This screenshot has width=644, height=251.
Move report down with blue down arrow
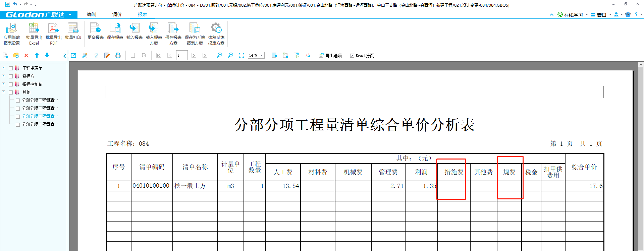click(47, 55)
